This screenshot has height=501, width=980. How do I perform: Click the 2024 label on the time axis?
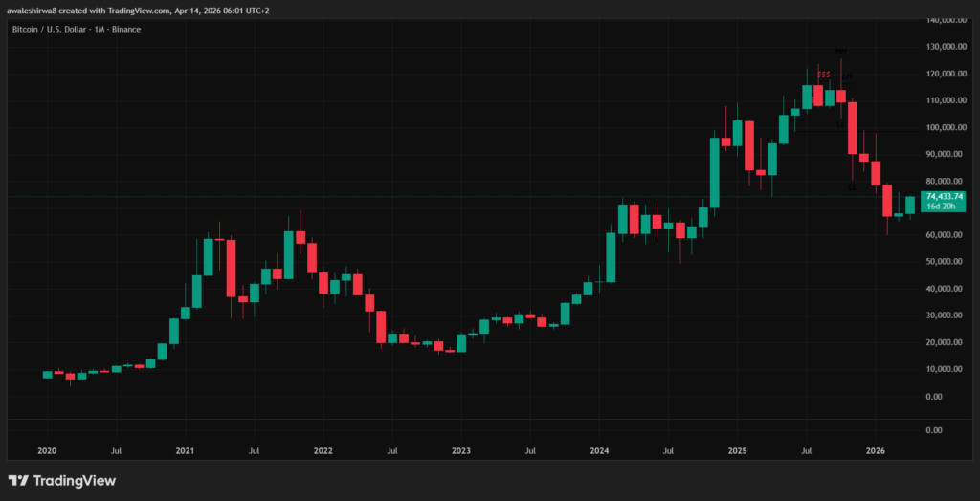click(x=599, y=449)
